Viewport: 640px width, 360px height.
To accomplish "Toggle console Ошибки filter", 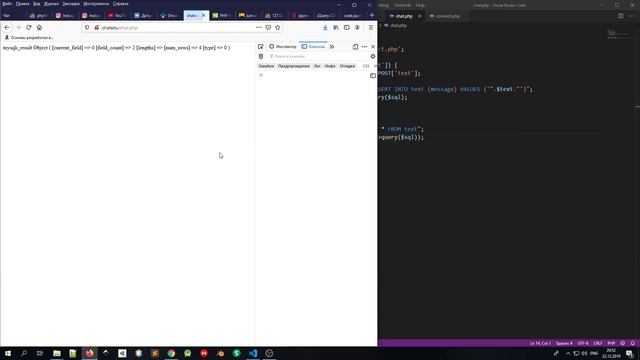I will click(x=266, y=66).
